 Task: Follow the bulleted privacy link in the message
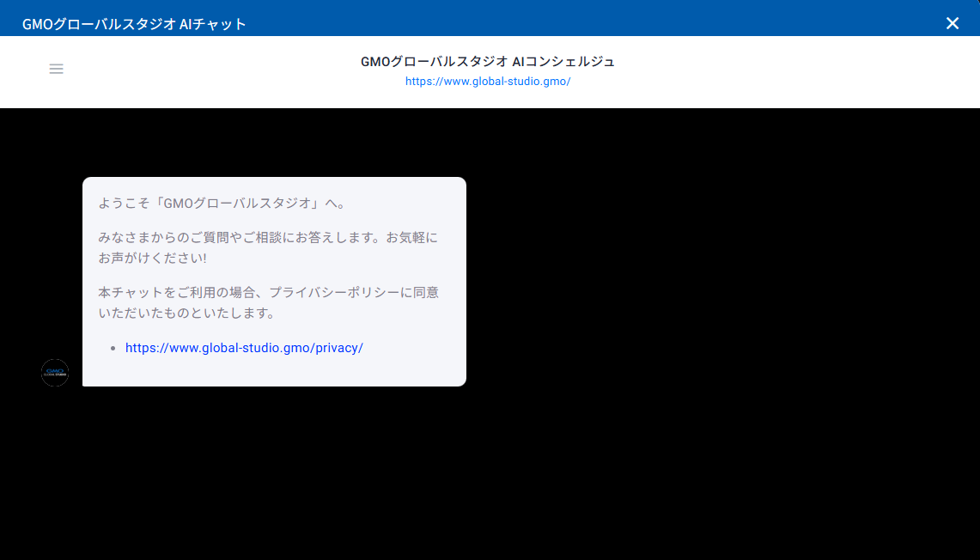[244, 348]
